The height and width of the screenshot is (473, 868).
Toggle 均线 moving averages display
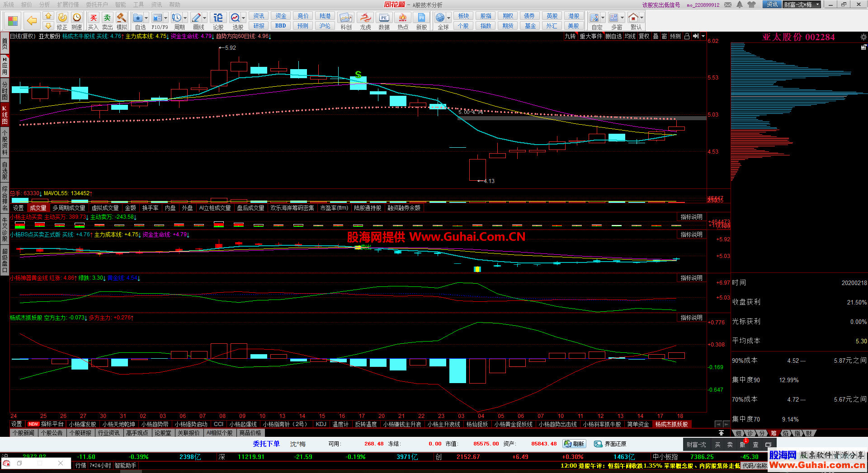pyautogui.click(x=630, y=36)
